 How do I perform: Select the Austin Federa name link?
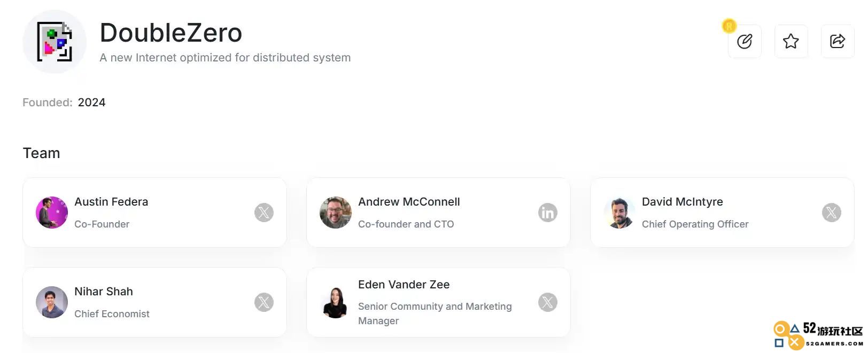click(x=111, y=202)
